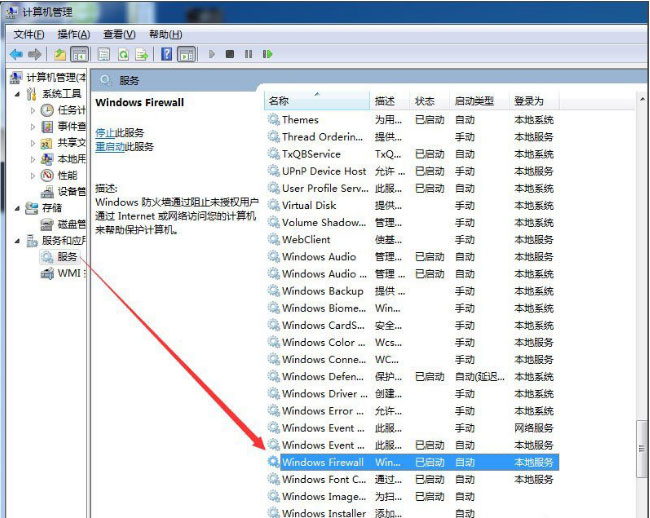The height and width of the screenshot is (518, 650).
Task: Click the 重启动 this service link
Action: point(109,146)
